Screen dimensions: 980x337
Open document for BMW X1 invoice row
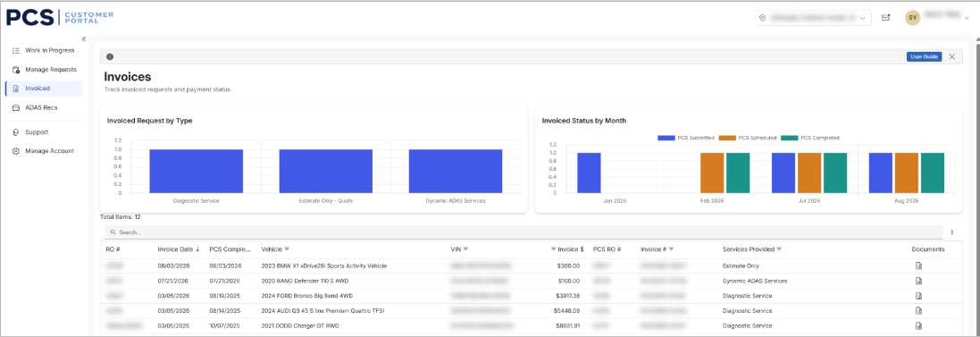pyautogui.click(x=918, y=265)
